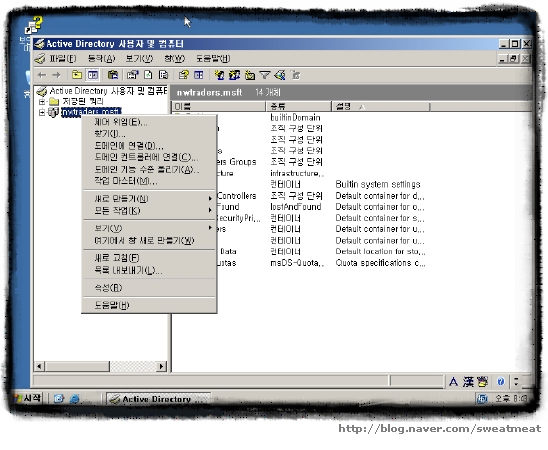Choose 속성(R) from context menu
This screenshot has width=548, height=450.
coord(149,288)
